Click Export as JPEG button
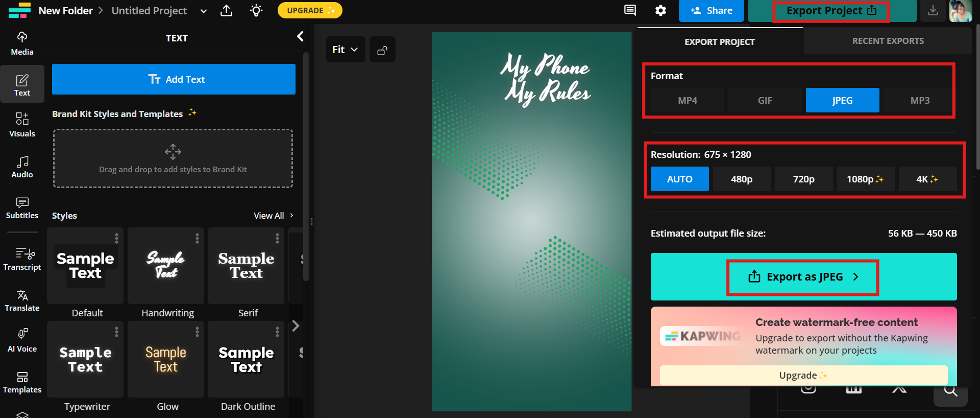Image resolution: width=980 pixels, height=418 pixels. [x=804, y=276]
